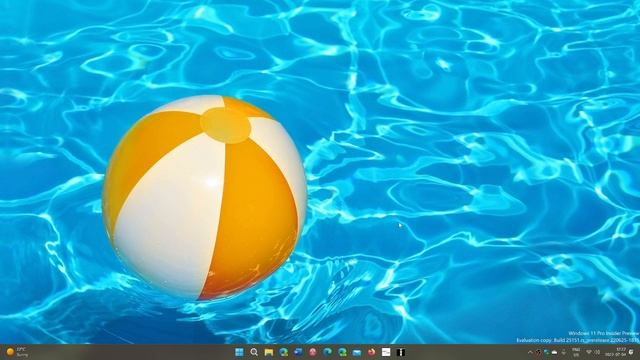Click tray icon right of the clock
The height and width of the screenshot is (360, 640).
pos(631,352)
